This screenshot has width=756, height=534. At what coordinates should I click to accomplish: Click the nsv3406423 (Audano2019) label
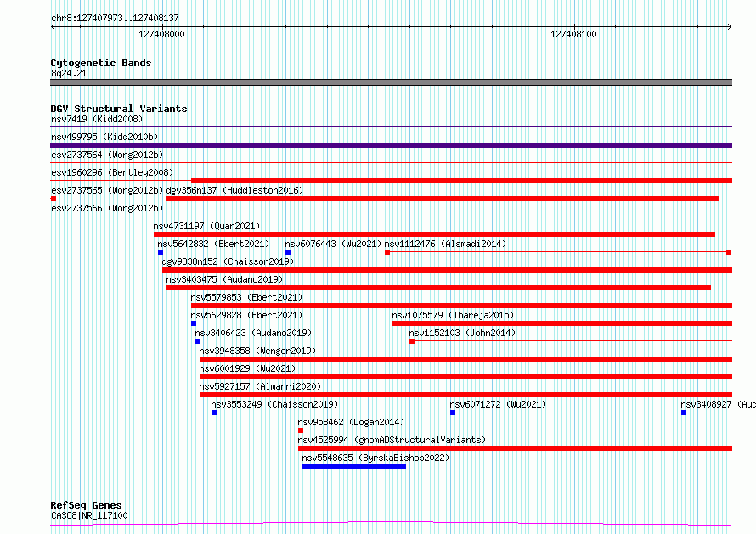coord(253,333)
